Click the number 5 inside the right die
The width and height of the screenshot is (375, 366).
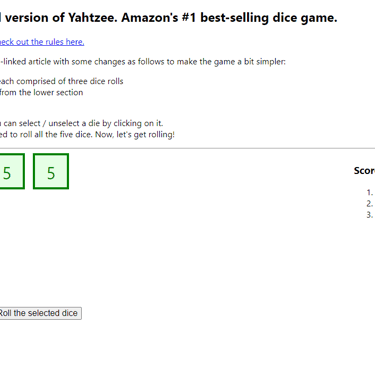coord(51,173)
